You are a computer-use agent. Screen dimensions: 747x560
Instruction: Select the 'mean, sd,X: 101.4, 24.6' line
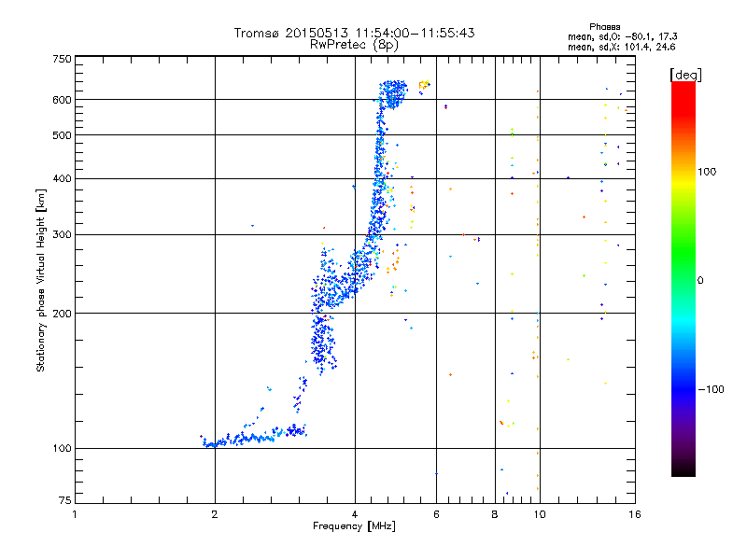(x=621, y=47)
